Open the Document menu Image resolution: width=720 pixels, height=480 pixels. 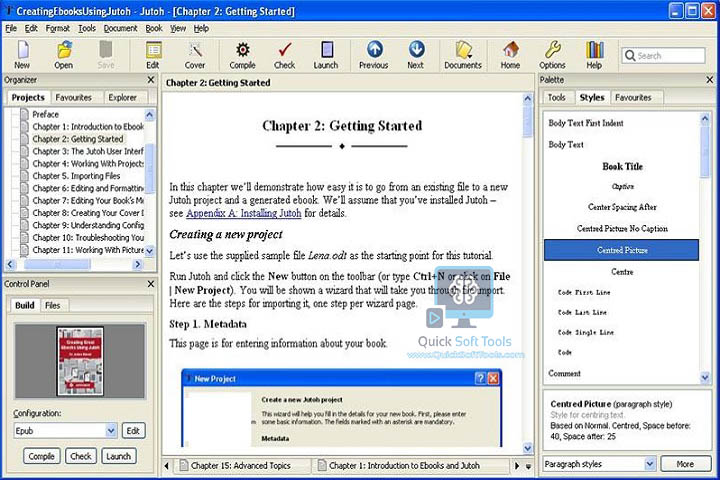pyautogui.click(x=120, y=28)
